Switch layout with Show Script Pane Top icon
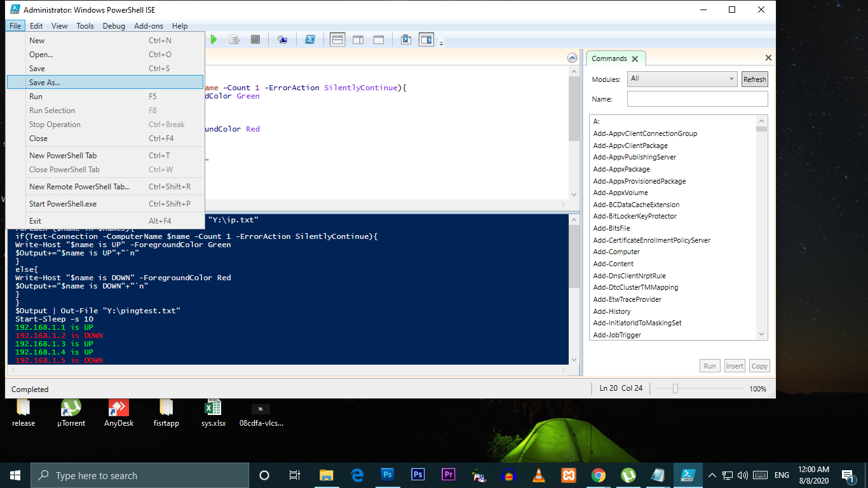The image size is (868, 488). [337, 39]
